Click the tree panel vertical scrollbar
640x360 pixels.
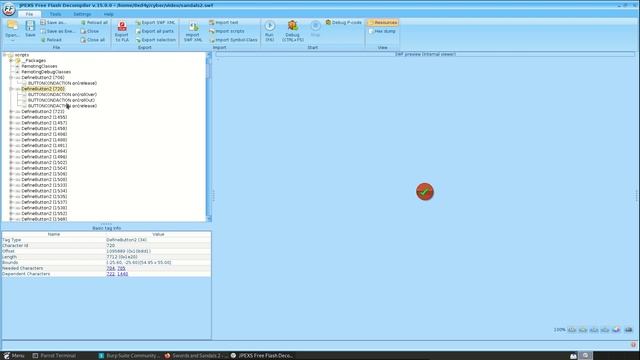pyautogui.click(x=209, y=137)
